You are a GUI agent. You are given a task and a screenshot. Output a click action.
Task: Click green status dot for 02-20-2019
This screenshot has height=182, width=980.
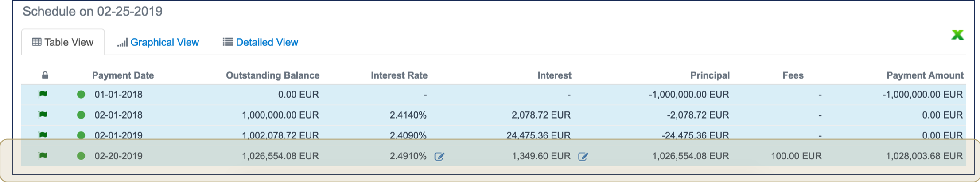pyautogui.click(x=81, y=156)
